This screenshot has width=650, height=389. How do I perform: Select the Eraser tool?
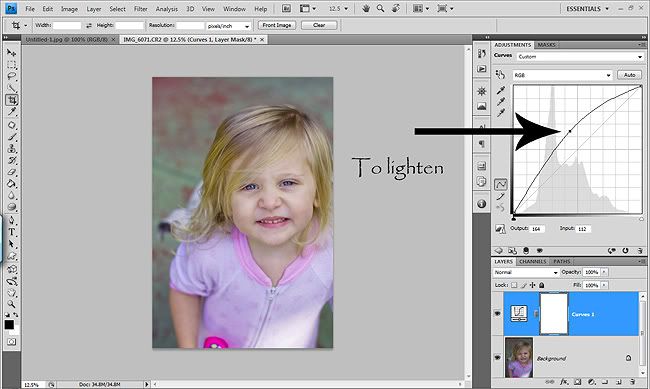[11, 172]
